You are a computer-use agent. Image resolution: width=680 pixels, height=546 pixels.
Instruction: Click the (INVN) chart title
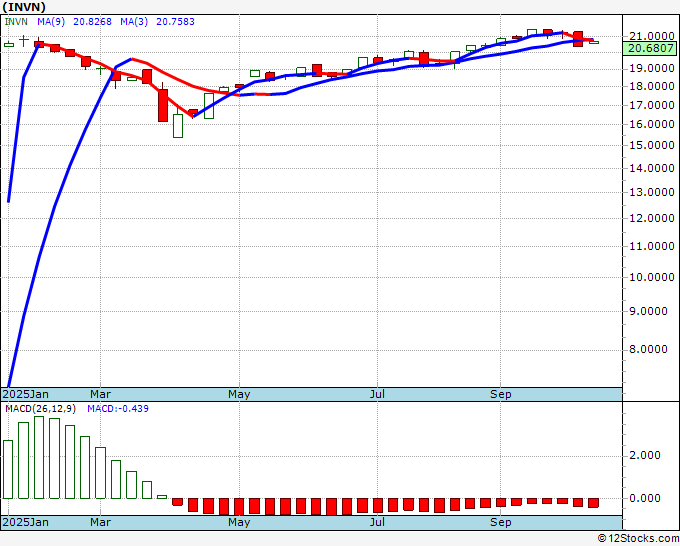[24, 7]
